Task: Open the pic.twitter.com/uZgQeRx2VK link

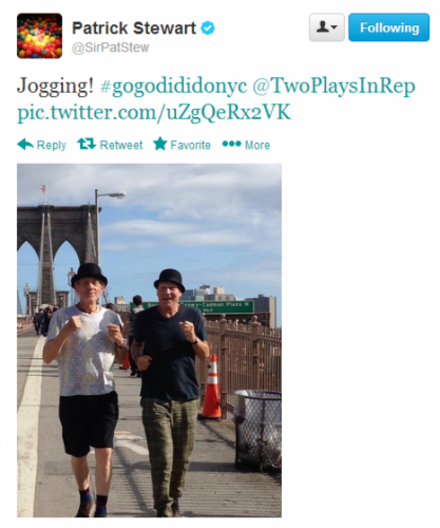Action: [154, 112]
